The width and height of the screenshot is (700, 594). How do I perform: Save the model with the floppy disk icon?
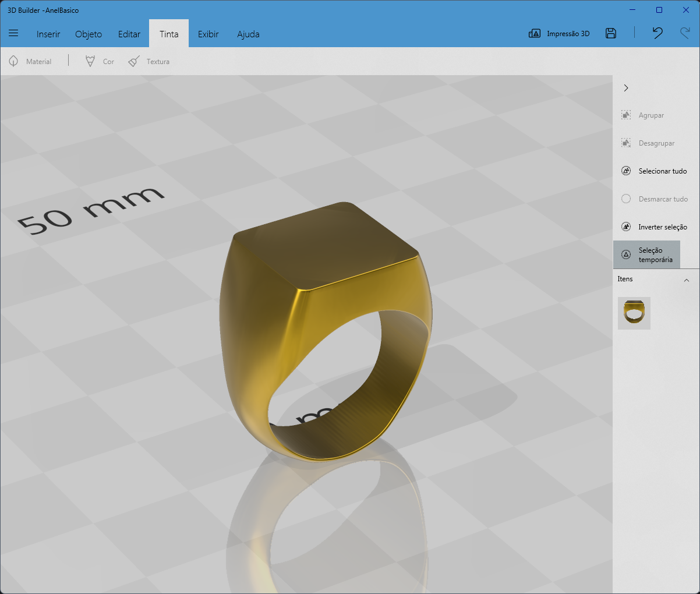coord(611,33)
